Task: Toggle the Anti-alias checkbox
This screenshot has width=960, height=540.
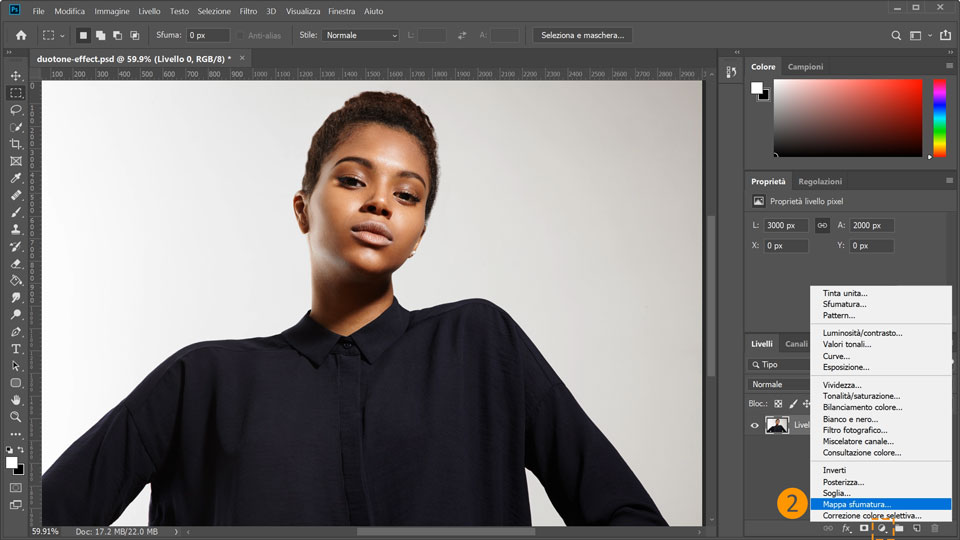Action: click(x=240, y=36)
